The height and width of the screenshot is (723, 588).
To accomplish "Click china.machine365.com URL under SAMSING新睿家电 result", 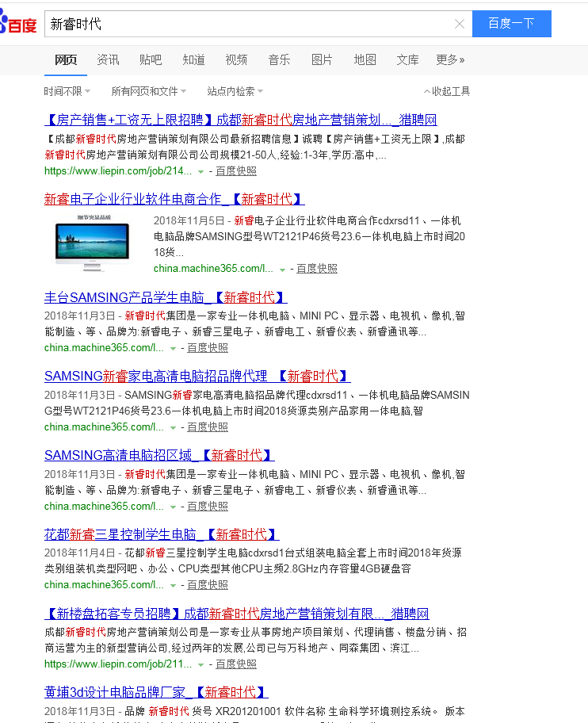I will pyautogui.click(x=104, y=427).
